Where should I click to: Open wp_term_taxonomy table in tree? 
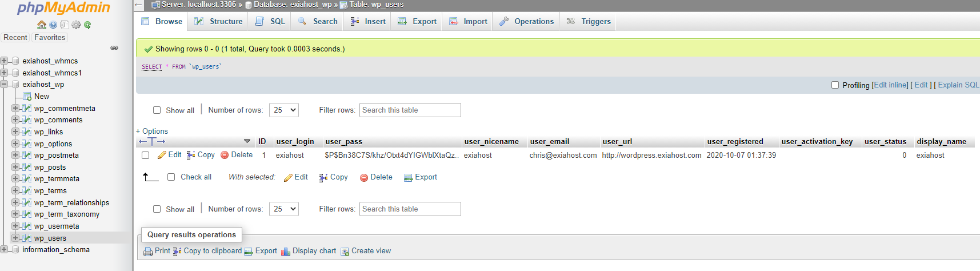(x=67, y=214)
